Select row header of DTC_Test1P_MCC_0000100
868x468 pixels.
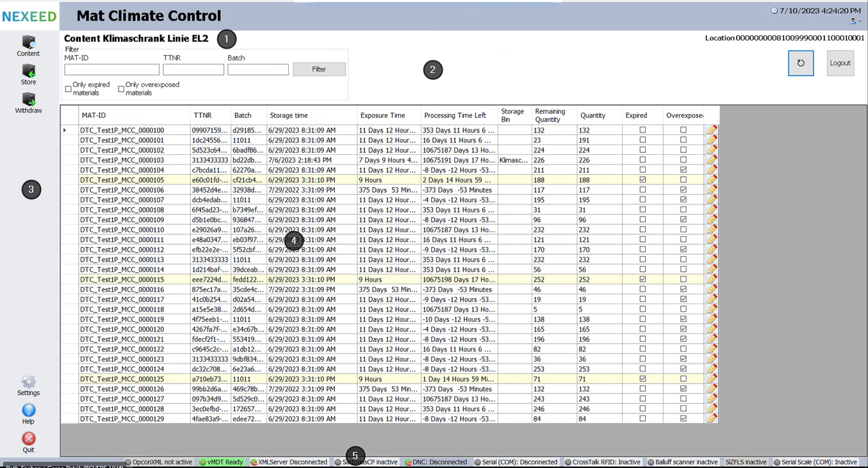pos(69,130)
